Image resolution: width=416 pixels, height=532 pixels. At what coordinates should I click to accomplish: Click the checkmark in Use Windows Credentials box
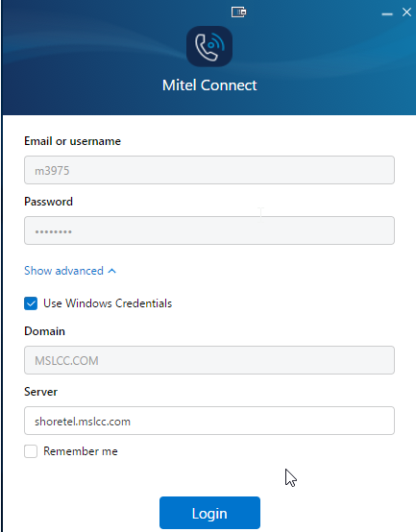tap(31, 303)
